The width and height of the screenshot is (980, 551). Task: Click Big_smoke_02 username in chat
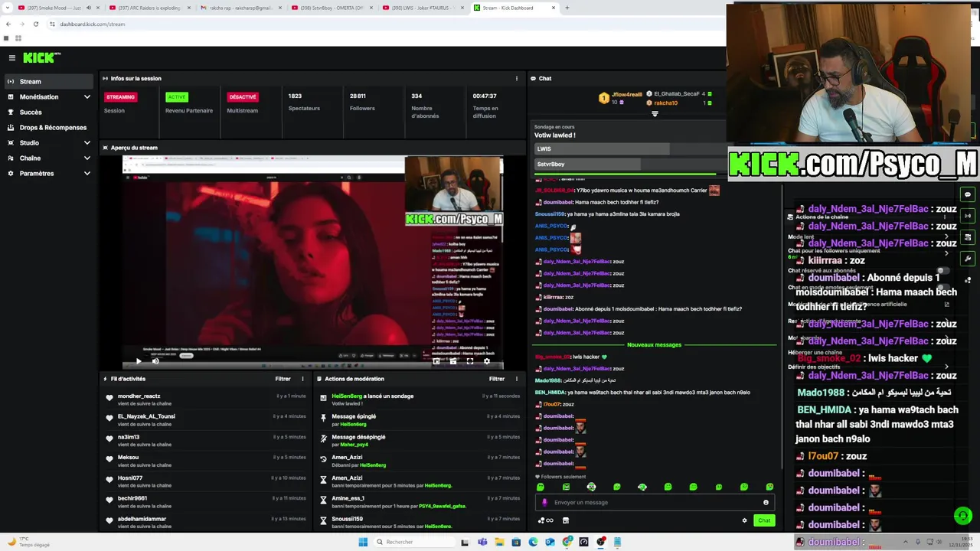tap(552, 357)
